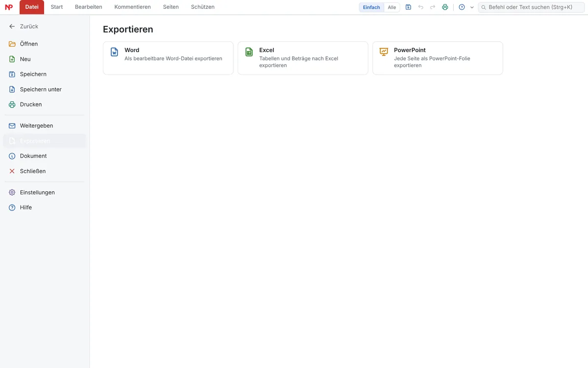
Task: Click the gear icon beside Einstellungen
Action: pyautogui.click(x=12, y=193)
